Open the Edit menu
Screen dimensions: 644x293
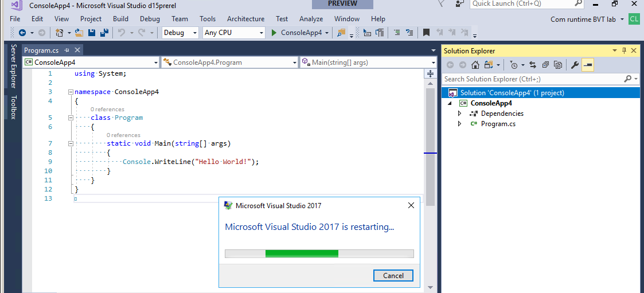[x=37, y=19]
